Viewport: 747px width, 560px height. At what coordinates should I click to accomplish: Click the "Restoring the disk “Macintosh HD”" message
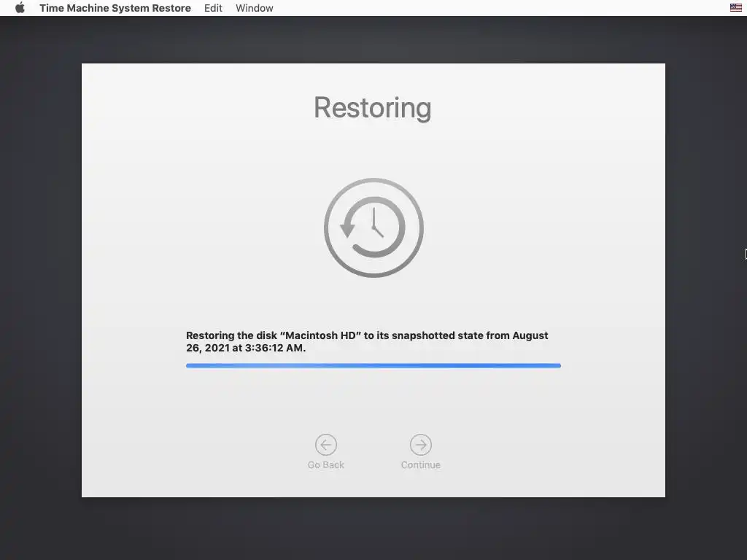[x=368, y=341]
